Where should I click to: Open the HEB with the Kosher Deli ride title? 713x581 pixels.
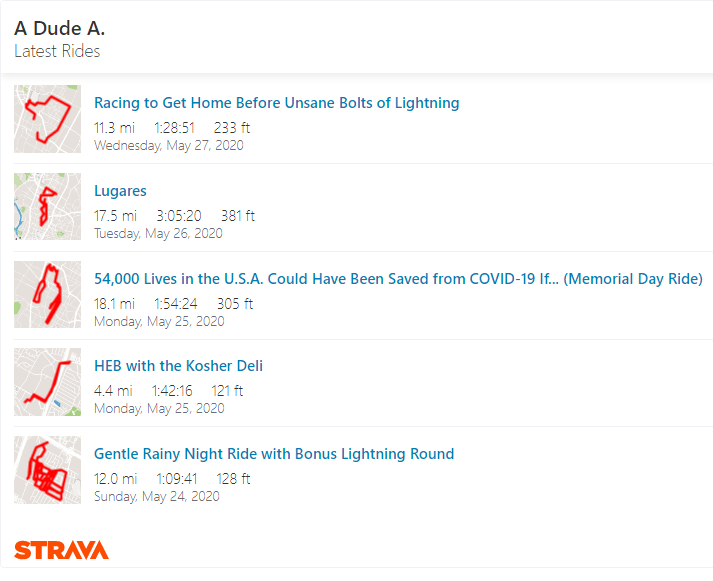click(x=178, y=366)
